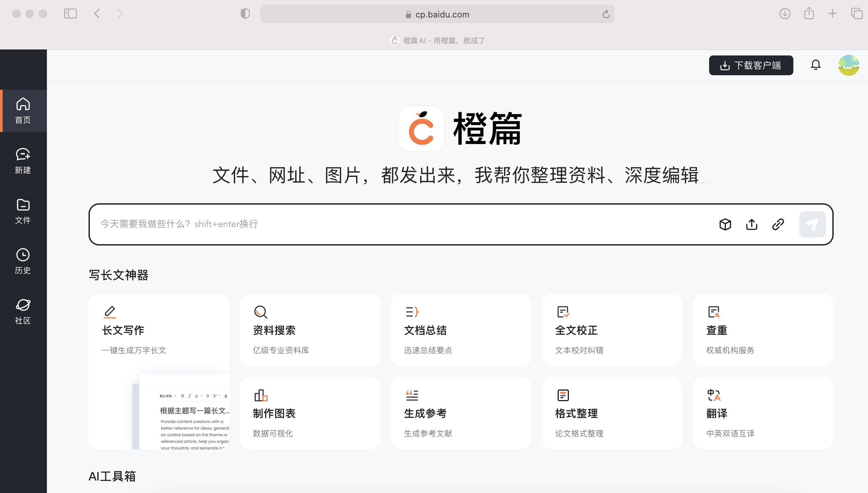Click the AI工具箱 section heading
Viewport: 868px width, 493px height.
[x=112, y=477]
